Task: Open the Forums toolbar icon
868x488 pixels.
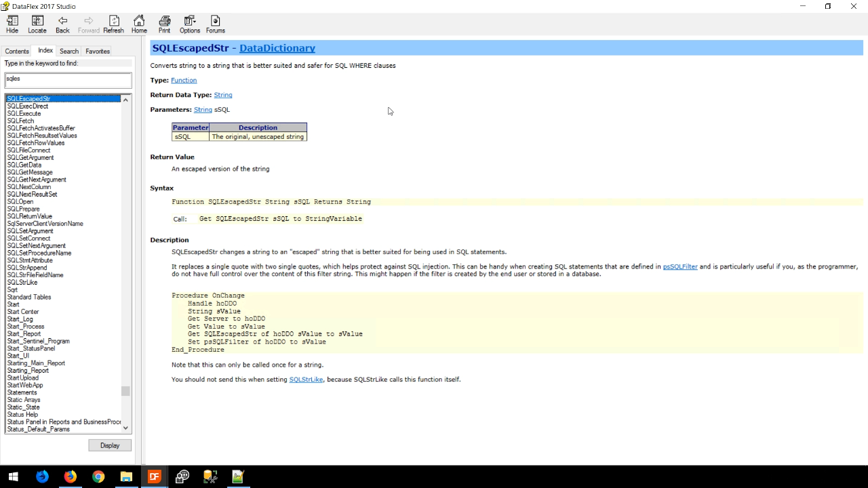Action: click(x=216, y=24)
